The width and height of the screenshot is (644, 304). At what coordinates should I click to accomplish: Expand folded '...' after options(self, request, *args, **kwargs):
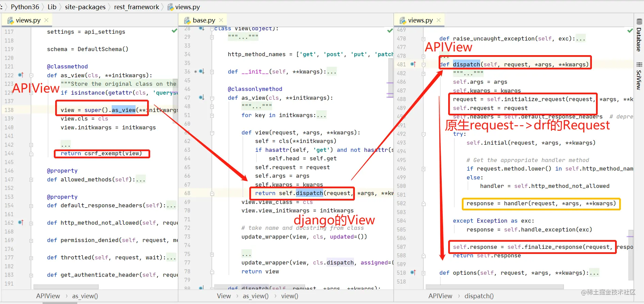[x=594, y=273]
